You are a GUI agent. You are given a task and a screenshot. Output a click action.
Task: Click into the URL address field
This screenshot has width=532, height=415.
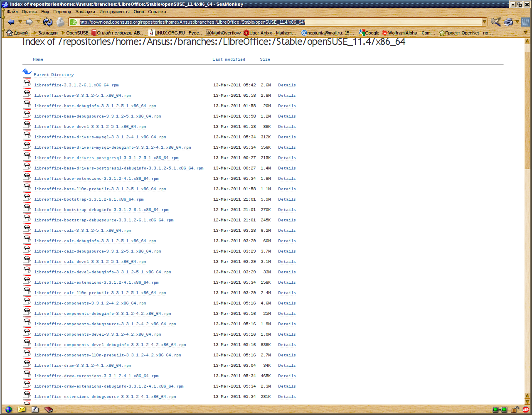click(x=279, y=22)
